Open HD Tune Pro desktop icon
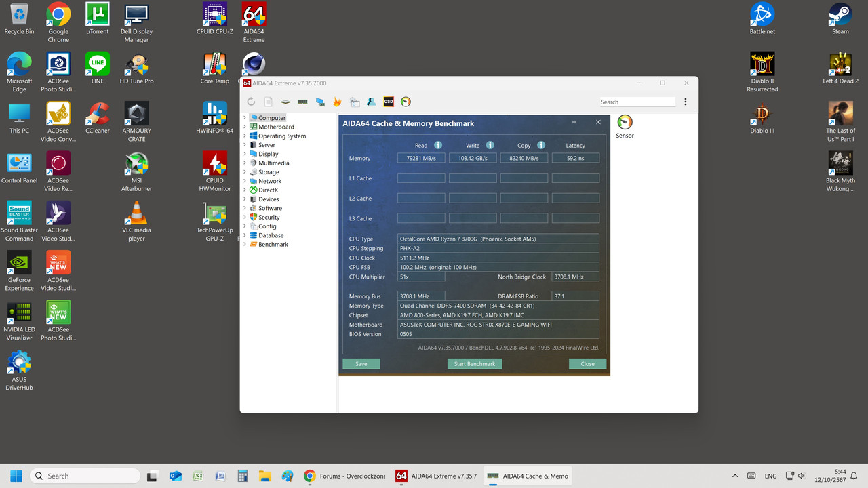 click(136, 68)
